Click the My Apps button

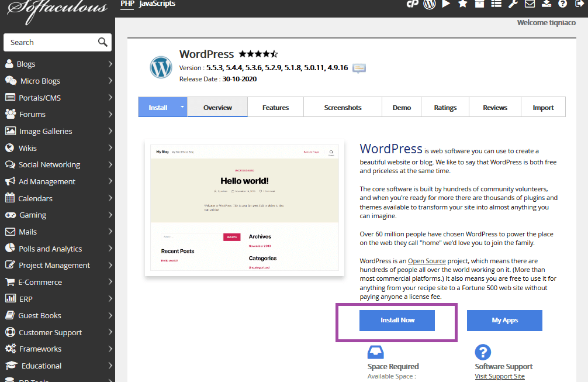click(504, 320)
